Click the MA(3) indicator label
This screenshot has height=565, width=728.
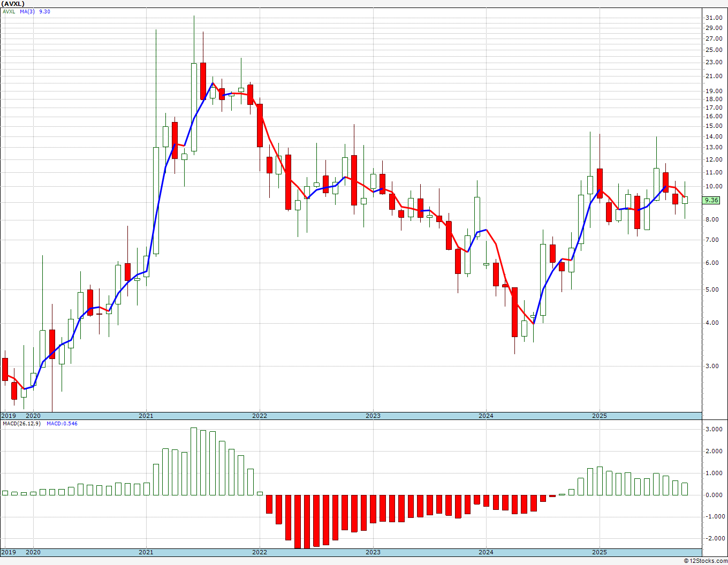click(x=27, y=11)
